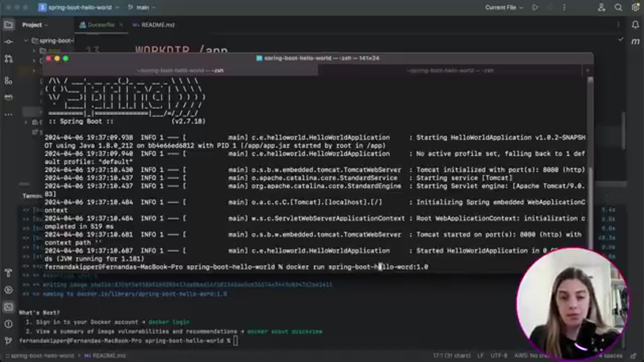Open the Problems tool window icon
Image resolution: width=644 pixels, height=362 pixels.
click(9, 324)
